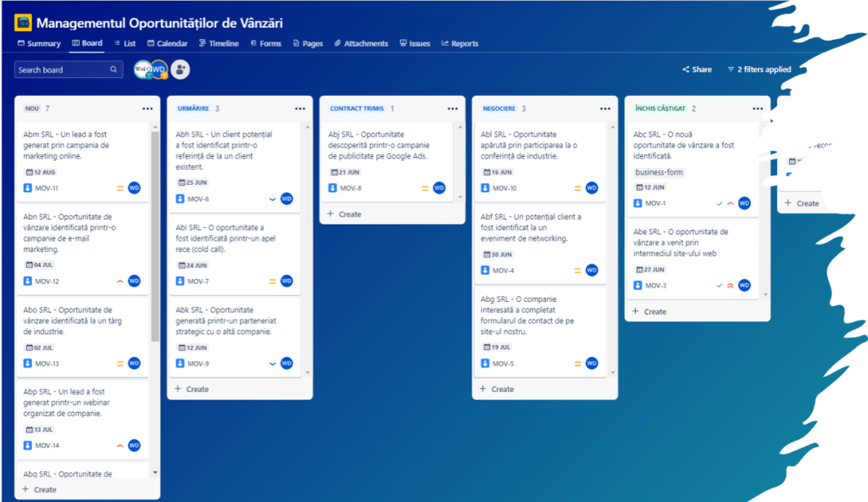The height and width of the screenshot is (502, 868).
Task: Click the assignee avatar on card MOV-8
Action: [x=439, y=188]
